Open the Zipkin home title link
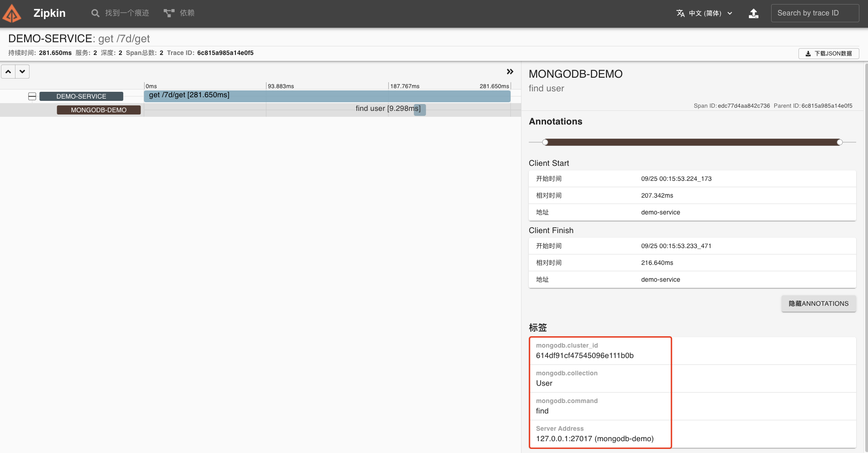This screenshot has height=453, width=868. [49, 13]
